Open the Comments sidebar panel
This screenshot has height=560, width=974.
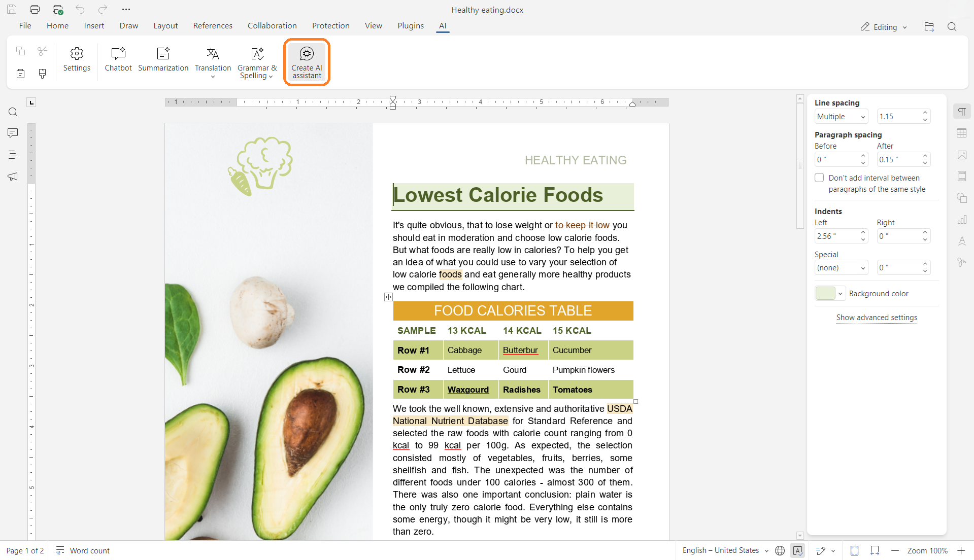click(13, 133)
